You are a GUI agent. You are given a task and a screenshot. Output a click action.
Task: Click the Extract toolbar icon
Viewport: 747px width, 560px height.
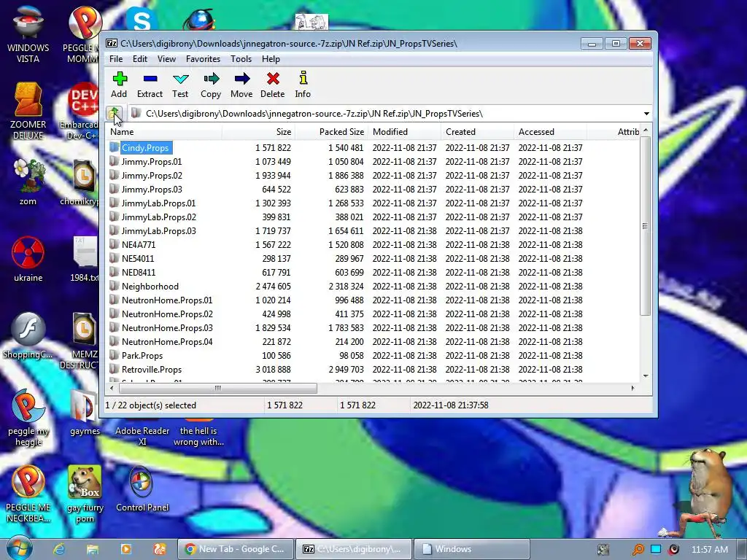click(150, 79)
